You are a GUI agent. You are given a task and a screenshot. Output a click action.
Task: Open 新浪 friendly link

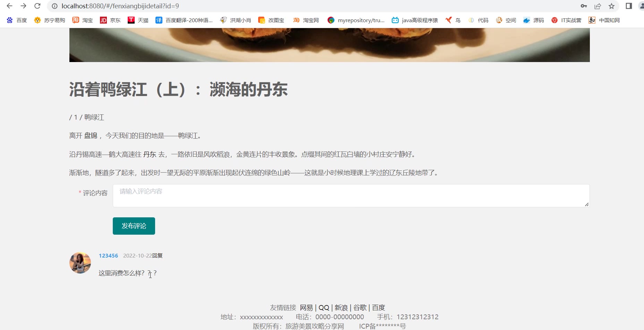click(341, 307)
